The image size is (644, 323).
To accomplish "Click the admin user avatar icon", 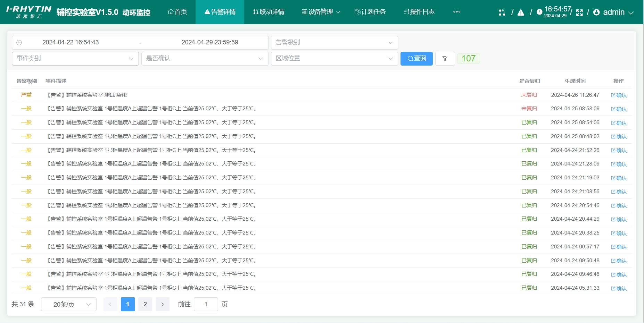I will click(x=596, y=12).
